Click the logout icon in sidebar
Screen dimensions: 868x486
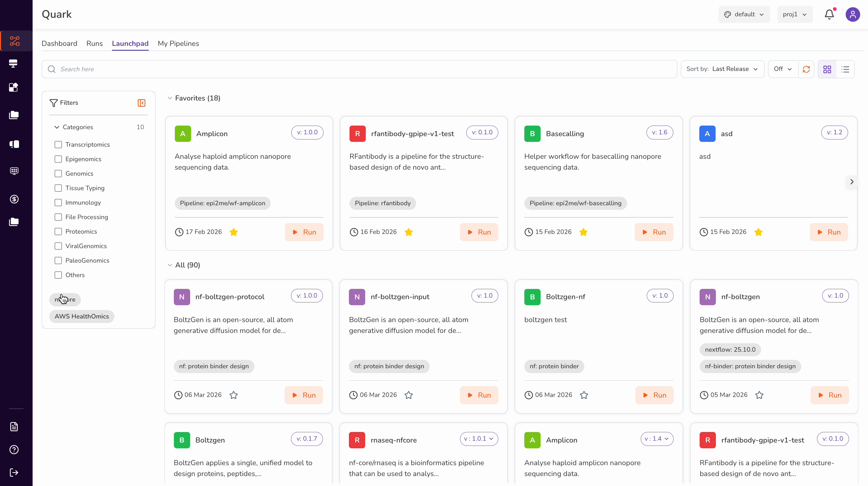pos(14,472)
